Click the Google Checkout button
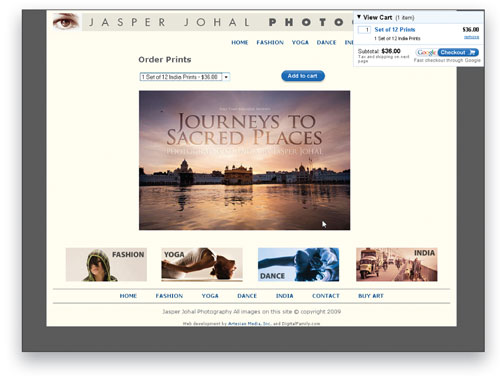 [x=447, y=52]
